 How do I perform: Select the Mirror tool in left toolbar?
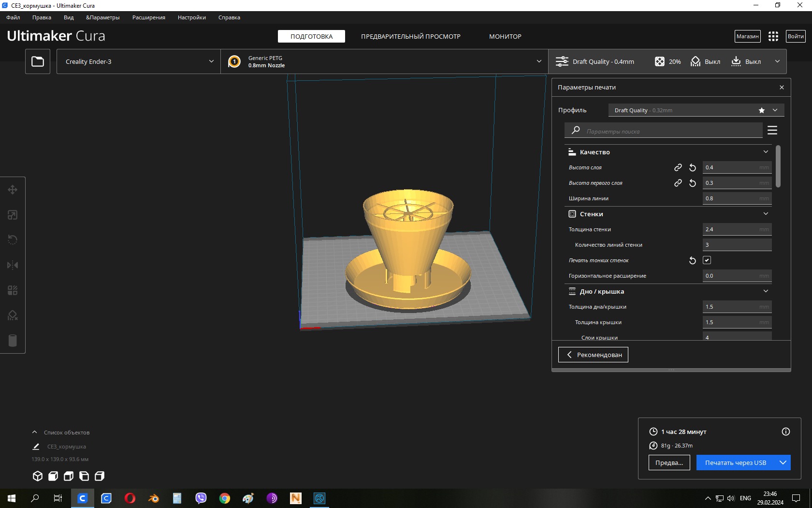(13, 265)
